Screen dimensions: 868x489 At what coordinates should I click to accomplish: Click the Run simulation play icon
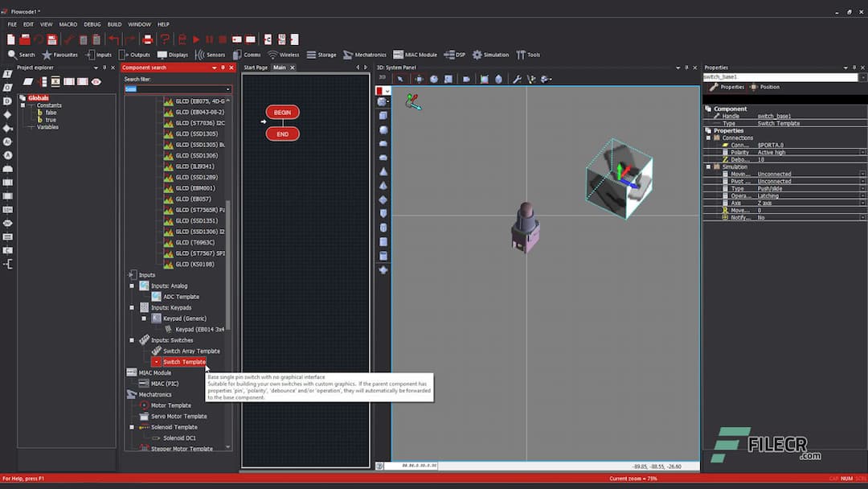tap(195, 39)
